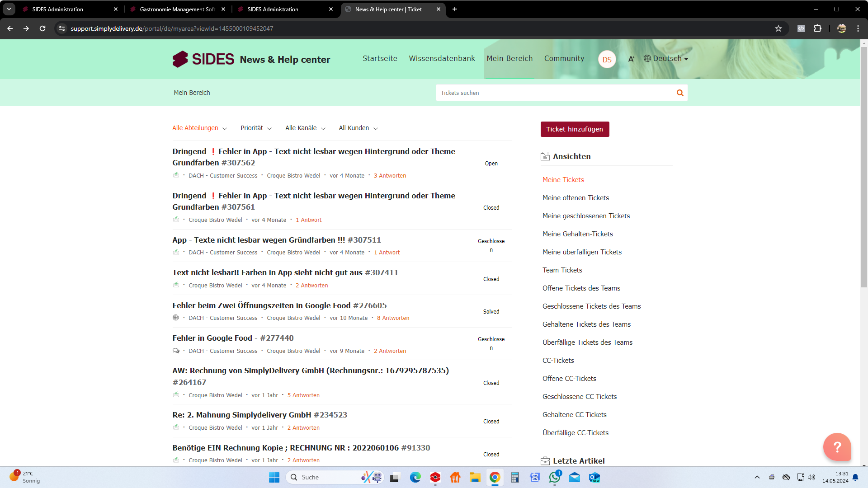
Task: Open Microsoft Edge from the taskbar
Action: [x=415, y=477]
